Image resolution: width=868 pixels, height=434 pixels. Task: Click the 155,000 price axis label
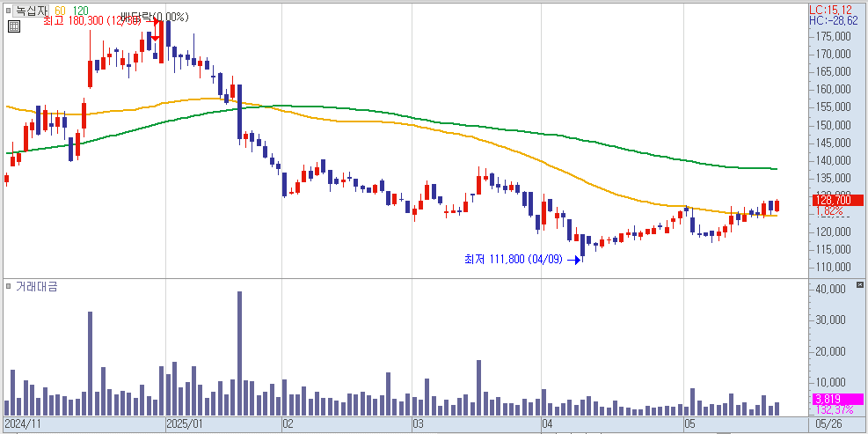pos(834,107)
